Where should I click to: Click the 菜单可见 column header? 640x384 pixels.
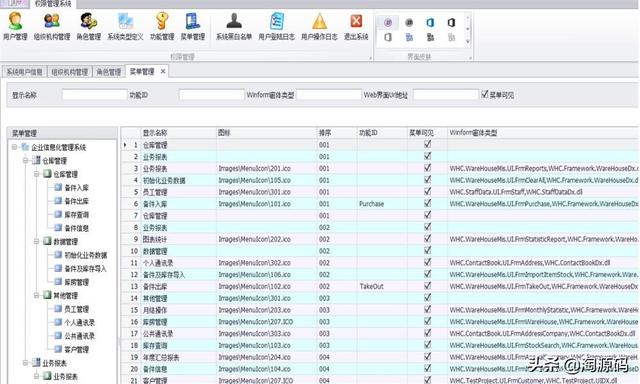(x=427, y=133)
